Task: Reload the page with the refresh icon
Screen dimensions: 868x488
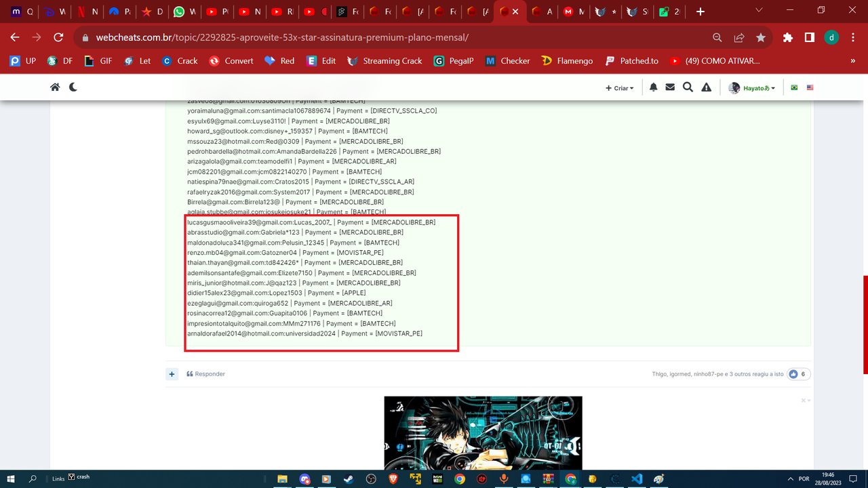Action: click(x=58, y=37)
